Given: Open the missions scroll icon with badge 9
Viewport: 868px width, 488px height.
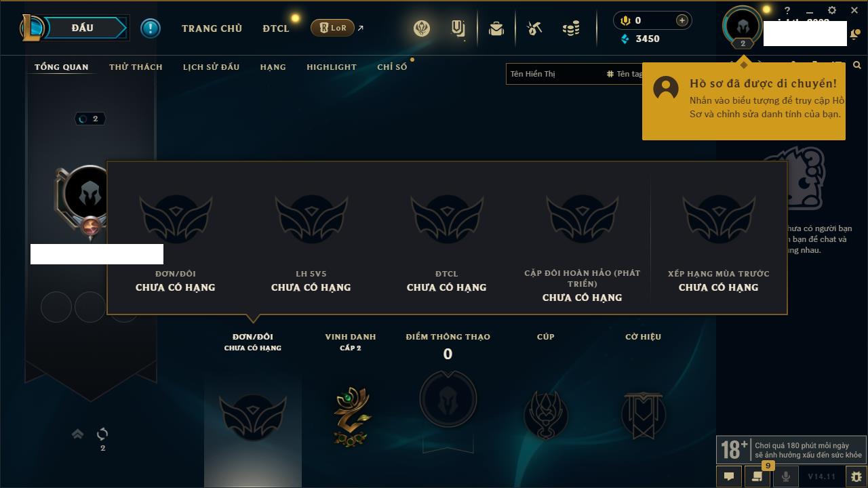Looking at the screenshot, I should coord(757,476).
